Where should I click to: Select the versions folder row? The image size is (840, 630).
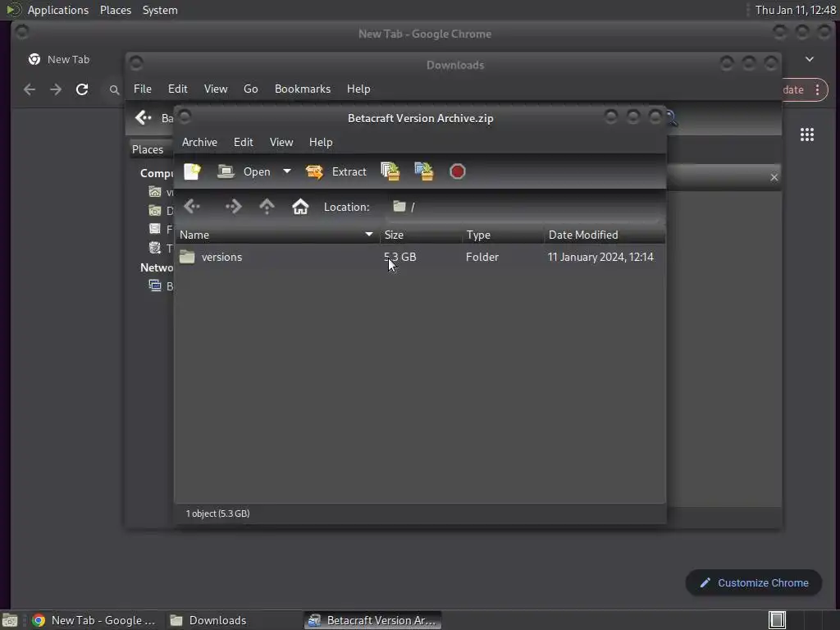420,257
